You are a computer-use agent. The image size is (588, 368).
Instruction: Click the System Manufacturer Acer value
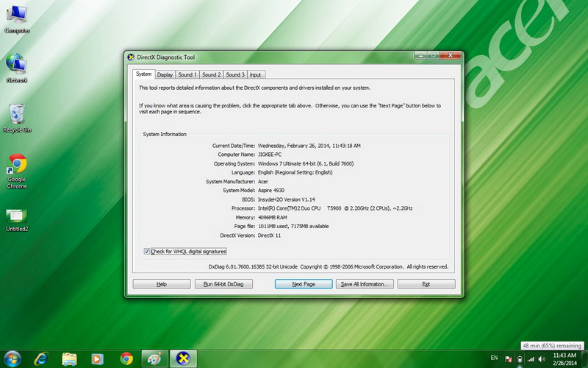(x=263, y=181)
